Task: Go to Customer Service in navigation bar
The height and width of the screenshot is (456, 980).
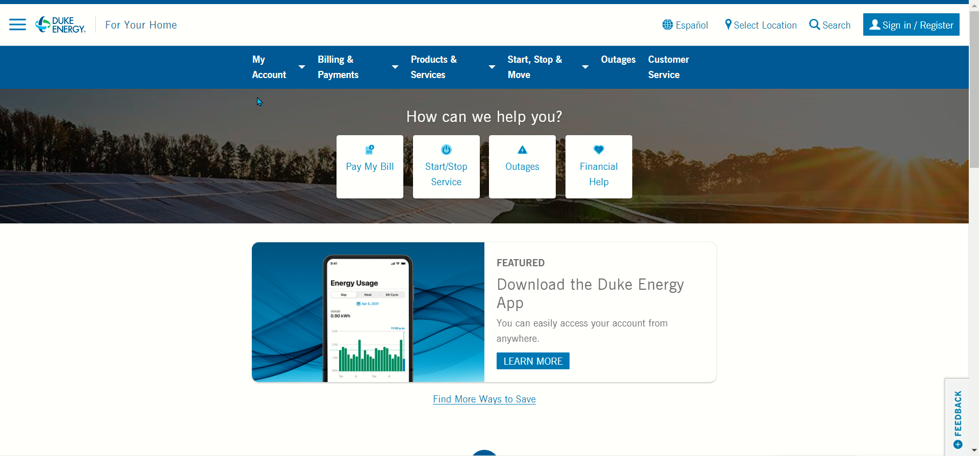Action: (x=668, y=67)
